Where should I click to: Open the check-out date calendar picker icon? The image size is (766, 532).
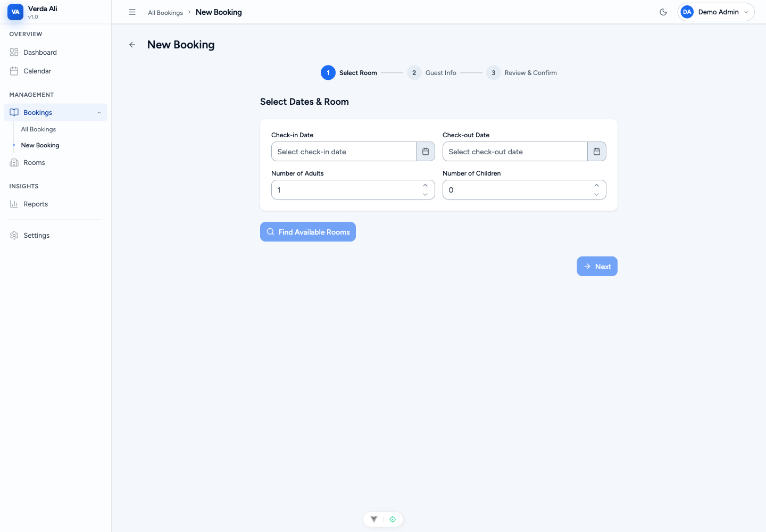tap(597, 152)
